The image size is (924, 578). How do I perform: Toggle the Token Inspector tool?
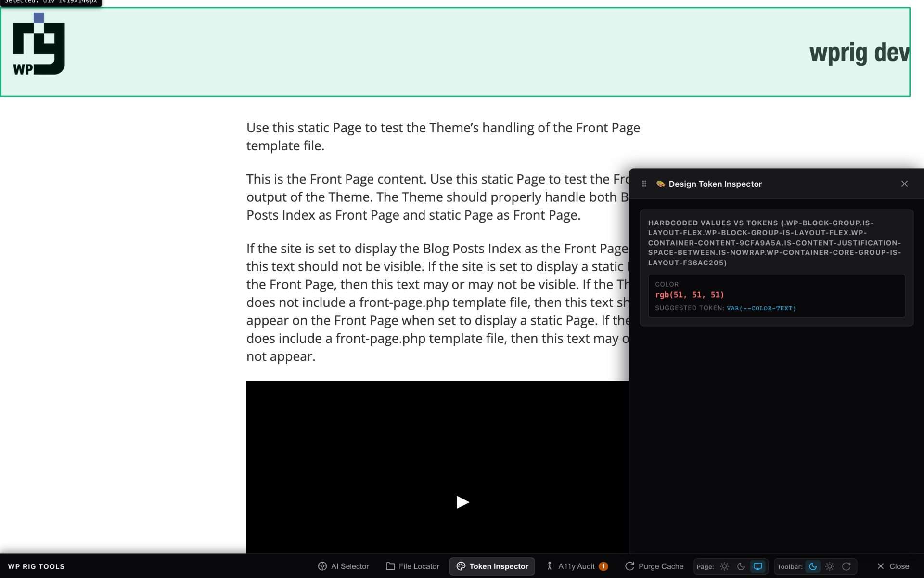coord(492,566)
